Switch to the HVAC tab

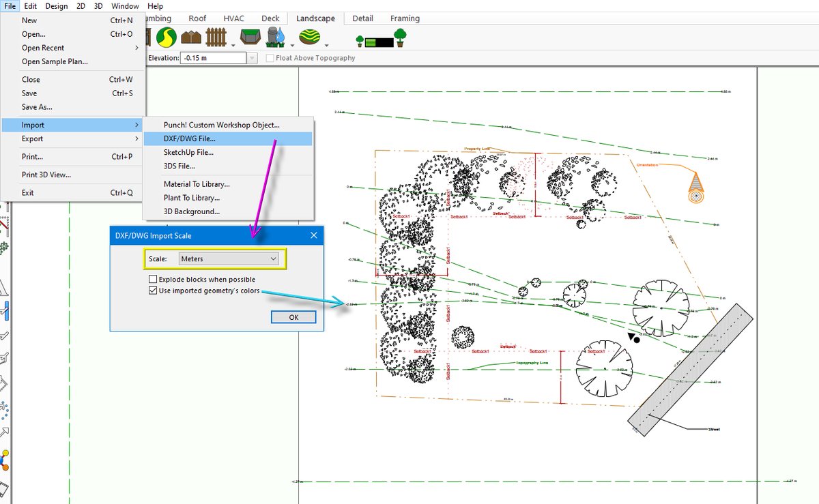click(235, 18)
